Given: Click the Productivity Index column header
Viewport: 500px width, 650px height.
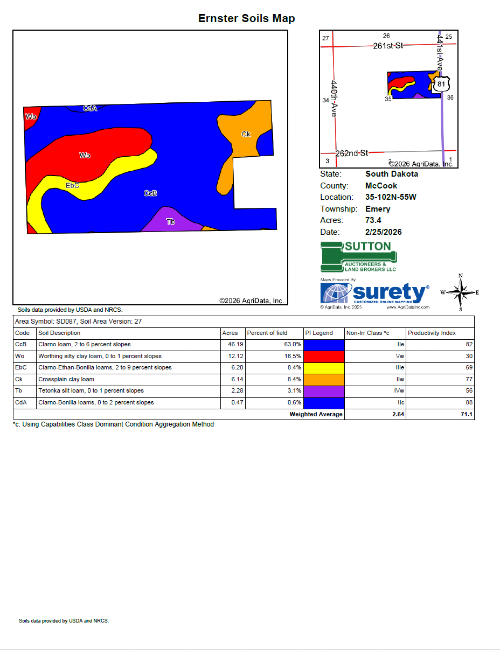Looking at the screenshot, I should tap(432, 333).
